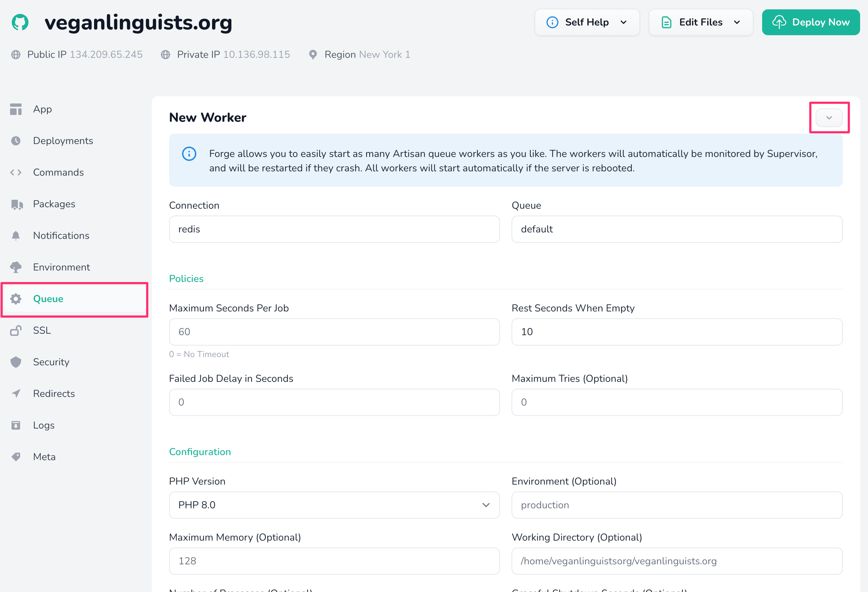Expand the PHP Version select box
The image size is (868, 592).
click(334, 505)
